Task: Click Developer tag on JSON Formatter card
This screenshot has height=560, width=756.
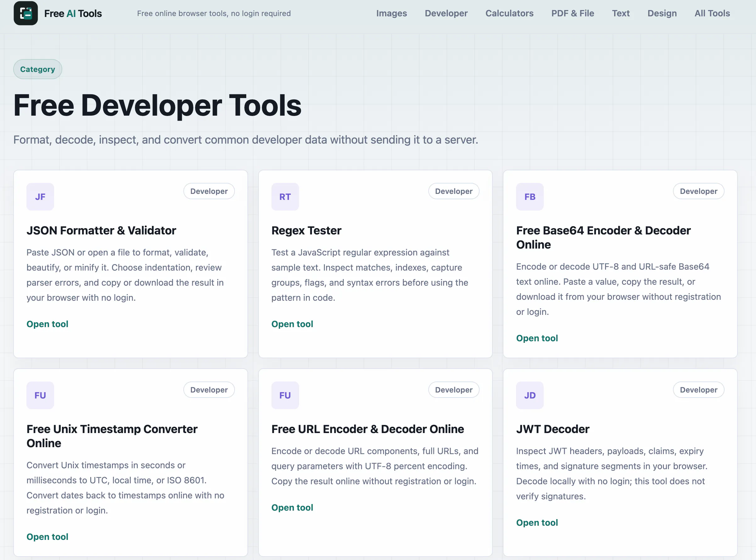Action: point(209,191)
